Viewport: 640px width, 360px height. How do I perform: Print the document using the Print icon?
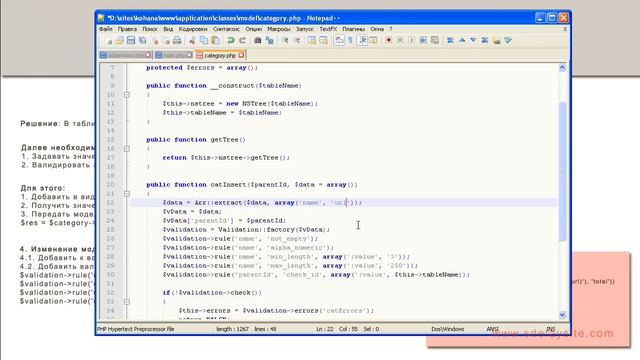(x=177, y=40)
